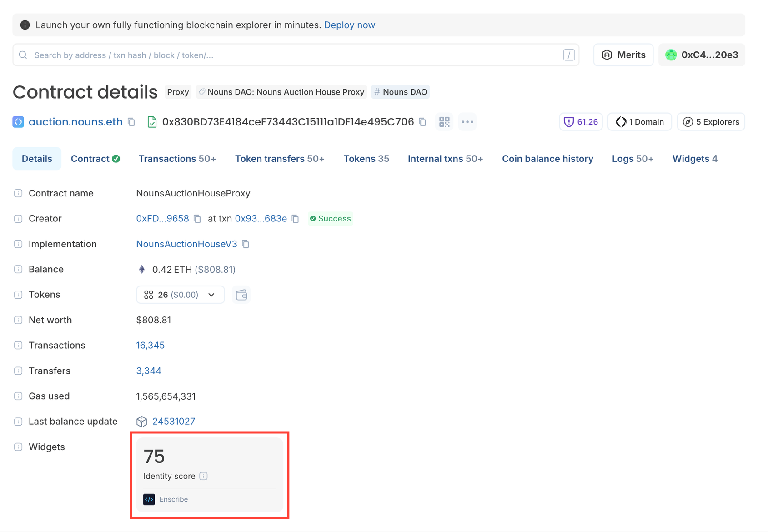This screenshot has width=768, height=532.
Task: Open the Merits panel
Action: click(x=623, y=55)
